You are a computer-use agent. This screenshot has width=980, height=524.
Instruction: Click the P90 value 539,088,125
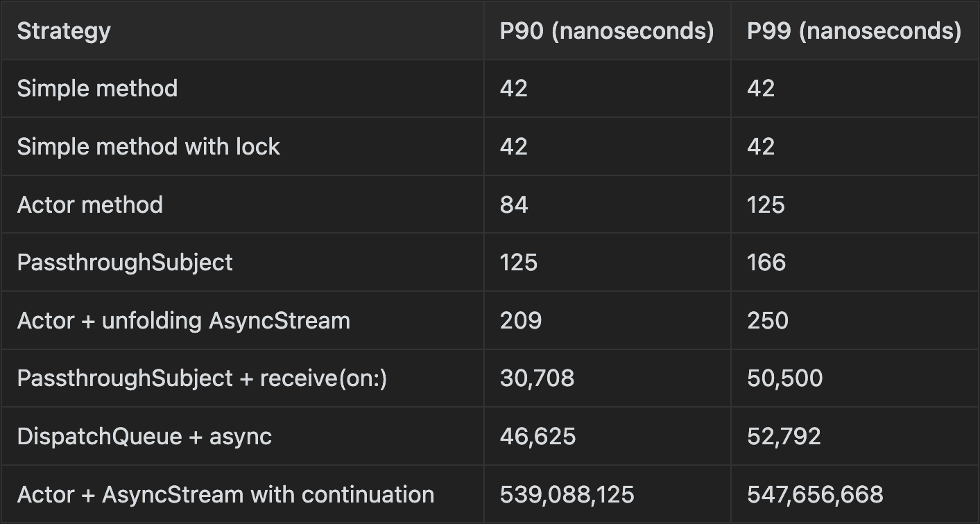pos(567,495)
